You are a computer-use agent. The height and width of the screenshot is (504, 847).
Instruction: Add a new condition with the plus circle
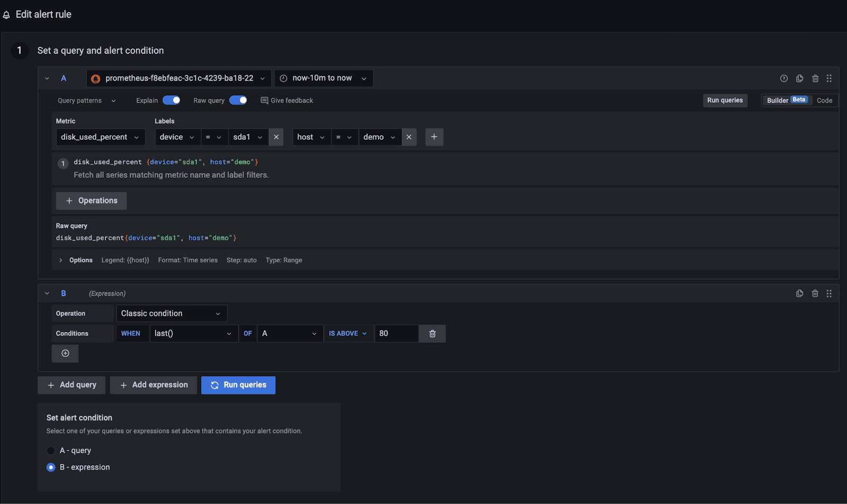[x=65, y=353]
